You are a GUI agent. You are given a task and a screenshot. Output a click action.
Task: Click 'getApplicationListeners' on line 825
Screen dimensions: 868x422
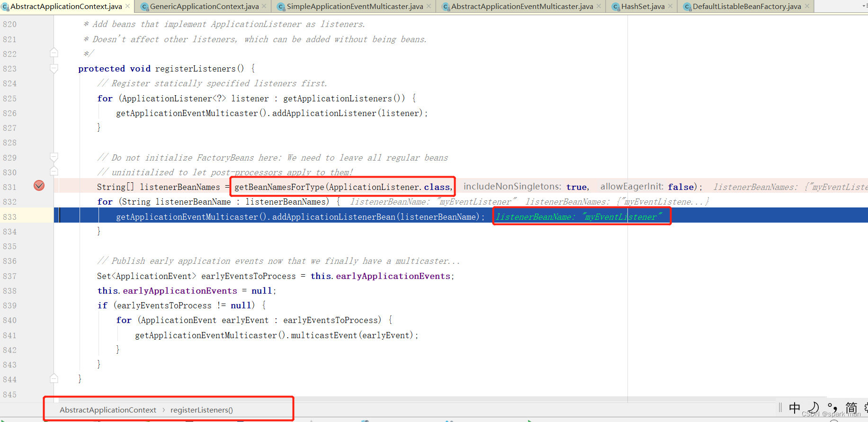point(338,99)
